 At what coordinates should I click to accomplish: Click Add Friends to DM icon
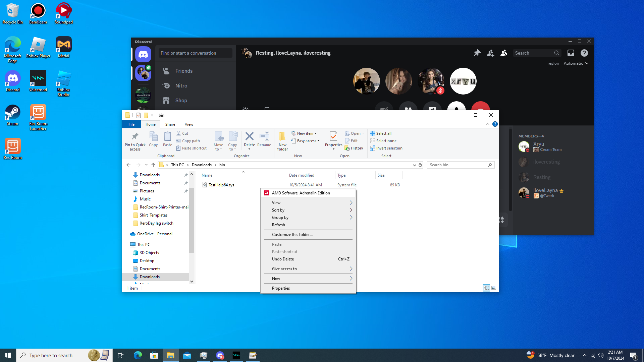[x=490, y=53]
